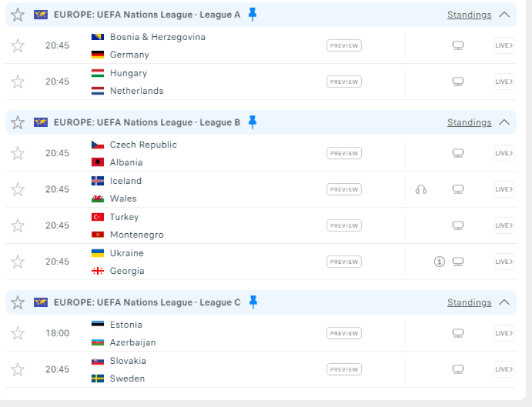The height and width of the screenshot is (407, 532).
Task: Click the headphones audio icon for Iceland-Wales
Action: (x=421, y=189)
